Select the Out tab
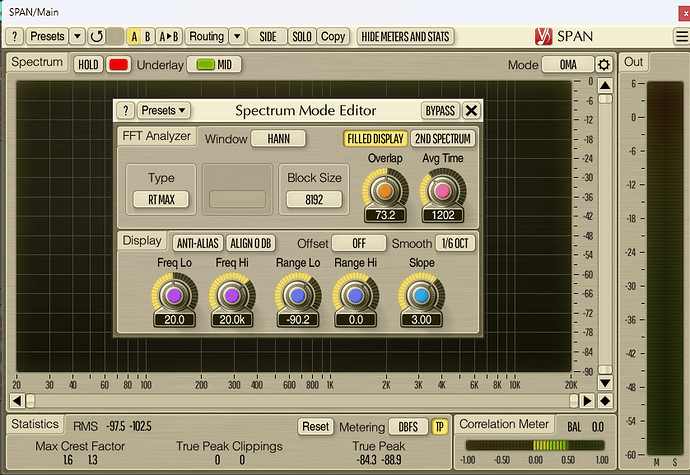This screenshot has height=475, width=690. tap(634, 62)
